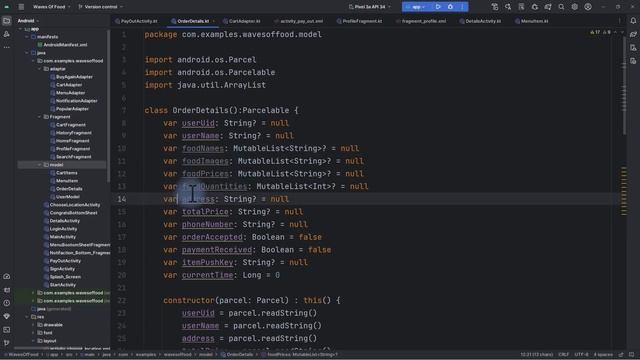Viewport: 640px width, 360px height.
Task: Open the Gradle tool window icon
Action: point(633,34)
